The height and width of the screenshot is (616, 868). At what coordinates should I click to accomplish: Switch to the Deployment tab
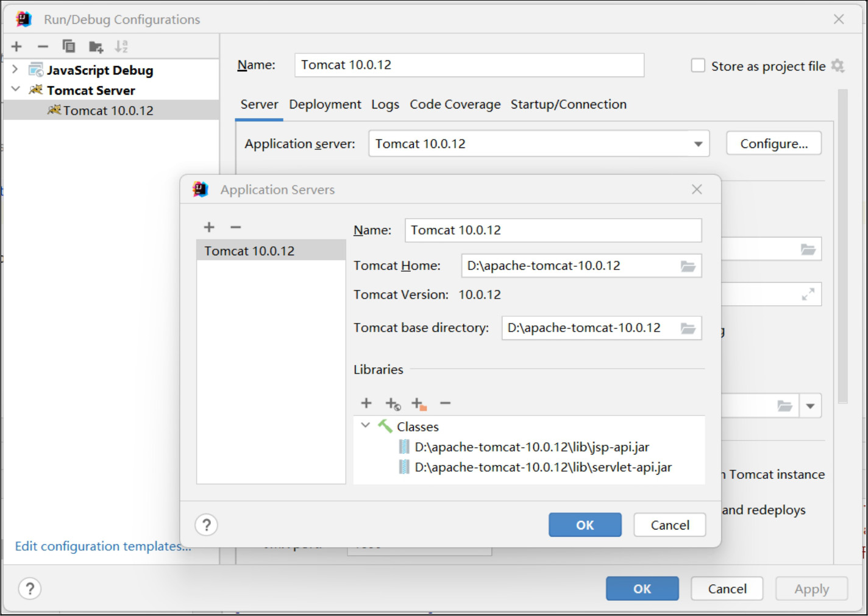coord(325,105)
